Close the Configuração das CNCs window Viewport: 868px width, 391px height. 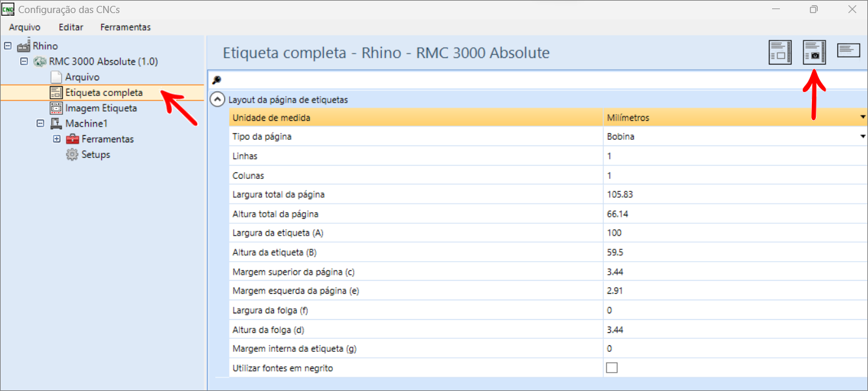click(852, 9)
